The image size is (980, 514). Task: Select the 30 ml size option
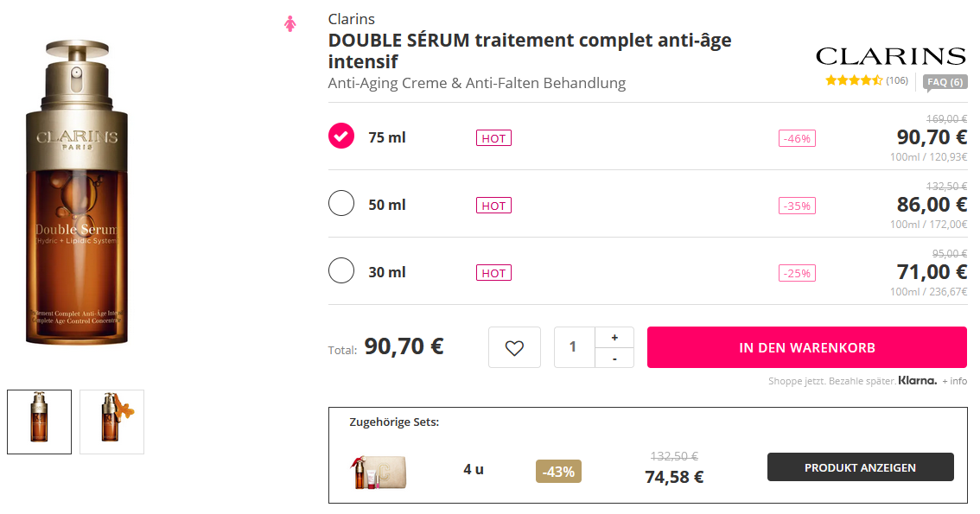click(342, 271)
